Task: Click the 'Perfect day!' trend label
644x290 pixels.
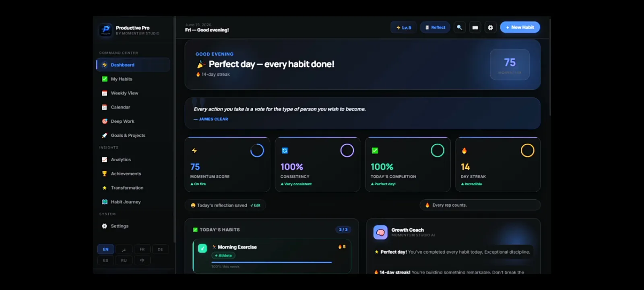Action: pos(383,184)
